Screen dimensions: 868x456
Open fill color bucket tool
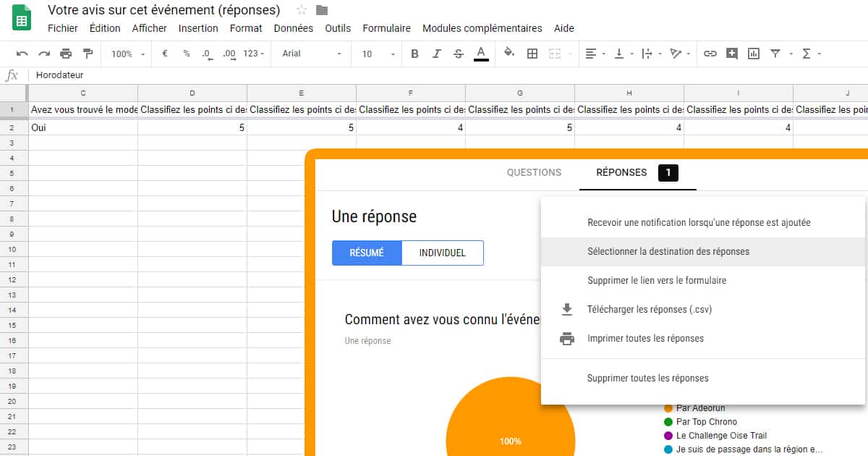click(509, 53)
